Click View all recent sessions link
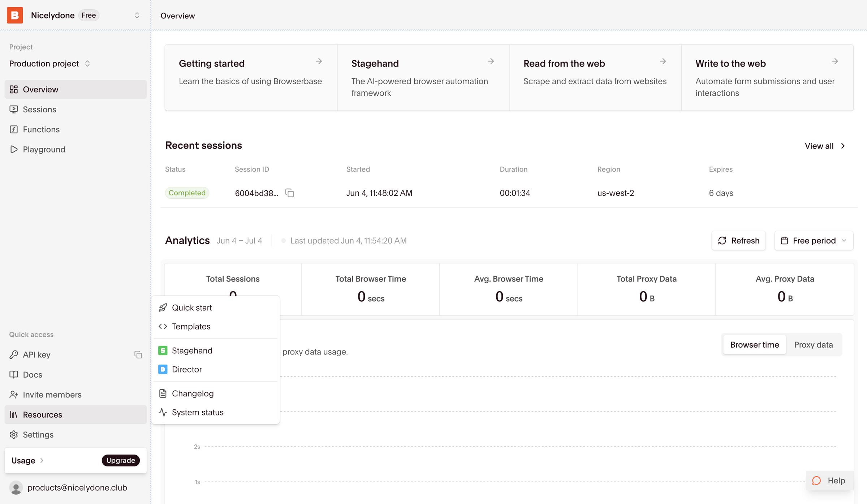The height and width of the screenshot is (504, 867). tap(825, 146)
